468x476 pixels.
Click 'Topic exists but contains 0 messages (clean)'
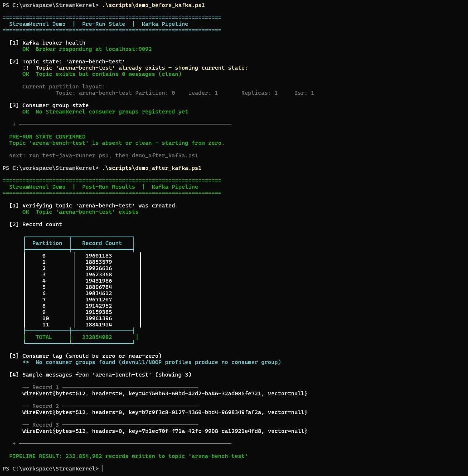pyautogui.click(x=108, y=74)
